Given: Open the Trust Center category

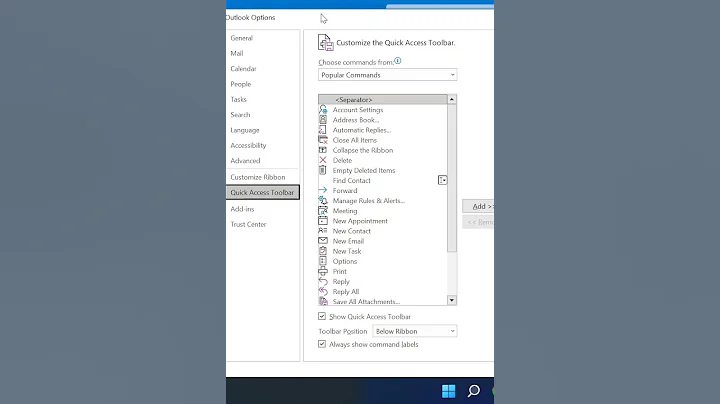Looking at the screenshot, I should coord(248,224).
